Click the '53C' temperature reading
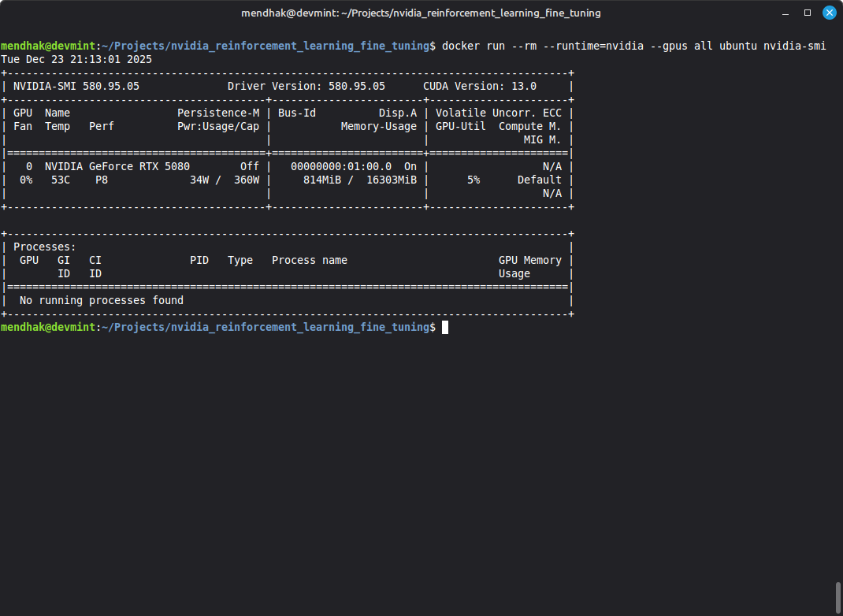Image resolution: width=843 pixels, height=616 pixels. [61, 180]
